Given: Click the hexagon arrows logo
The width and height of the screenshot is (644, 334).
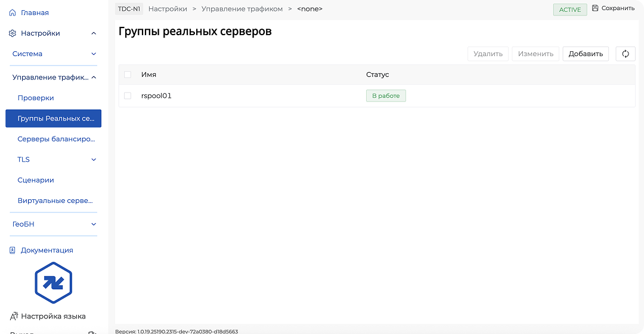Looking at the screenshot, I should click(53, 283).
